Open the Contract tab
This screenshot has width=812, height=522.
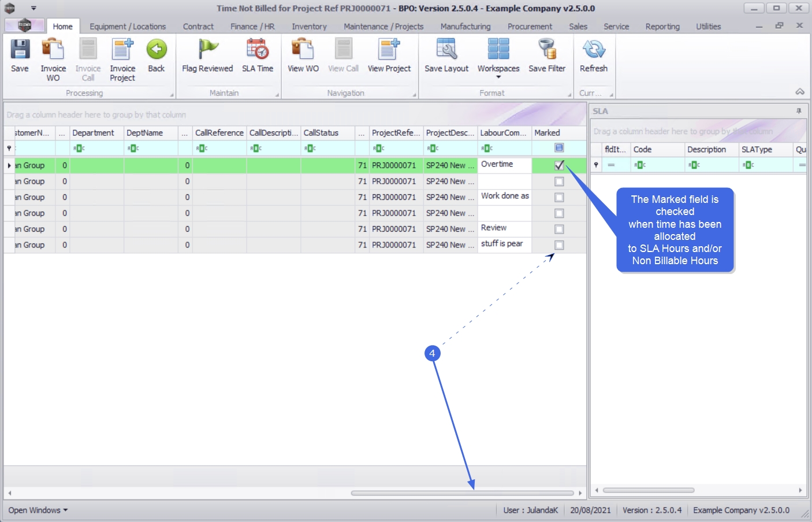[198, 27]
